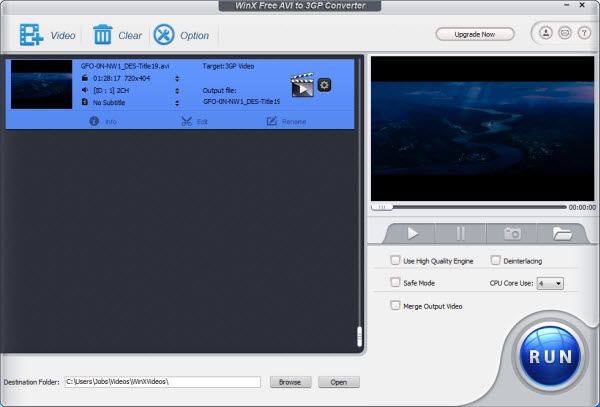The image size is (600, 407).
Task: Enable Use High Quality Engine checkbox
Action: (395, 260)
